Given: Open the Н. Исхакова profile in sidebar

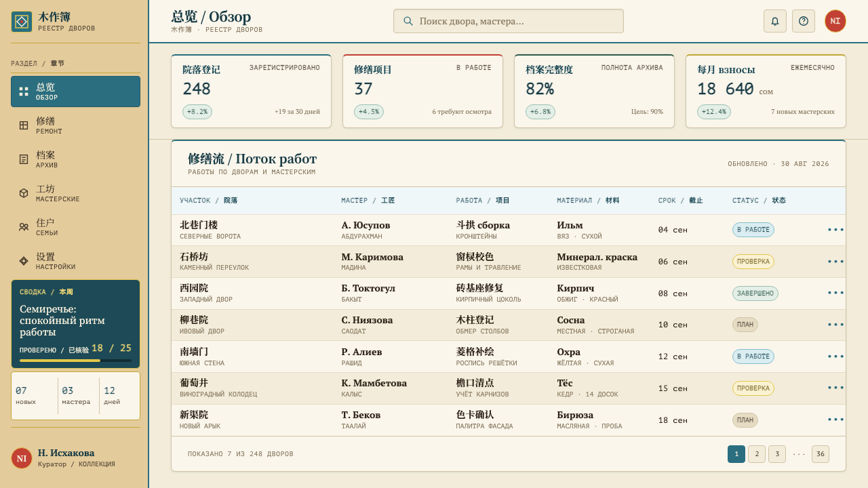Looking at the screenshot, I should [75, 458].
